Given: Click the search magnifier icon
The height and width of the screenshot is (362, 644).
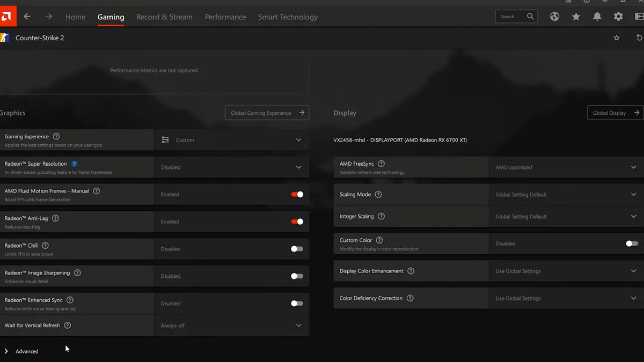Looking at the screenshot, I should [530, 17].
